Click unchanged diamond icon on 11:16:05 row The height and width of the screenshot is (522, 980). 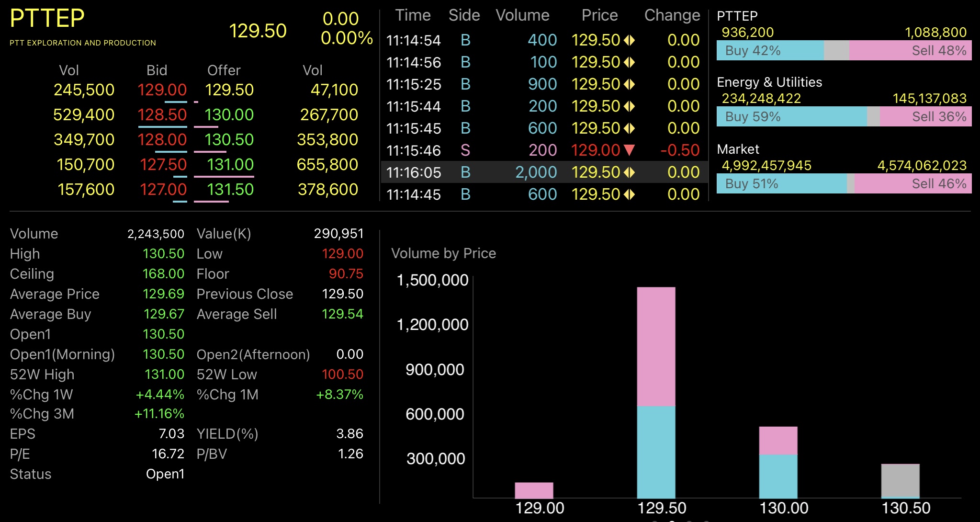pos(629,172)
